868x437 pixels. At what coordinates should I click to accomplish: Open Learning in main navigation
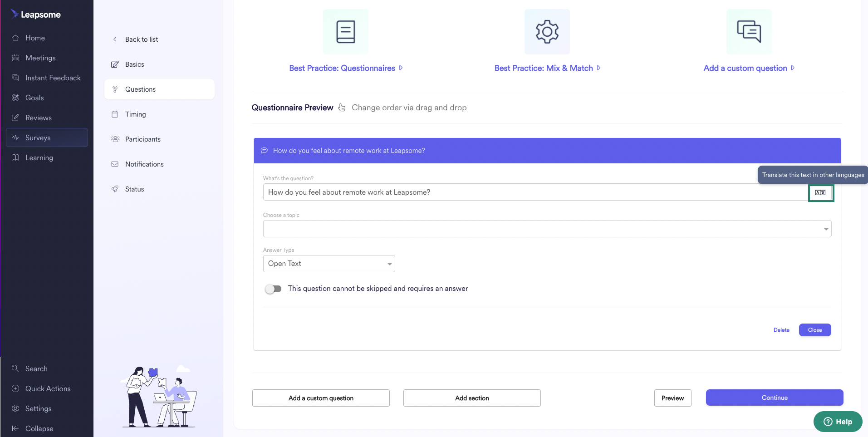(x=39, y=157)
